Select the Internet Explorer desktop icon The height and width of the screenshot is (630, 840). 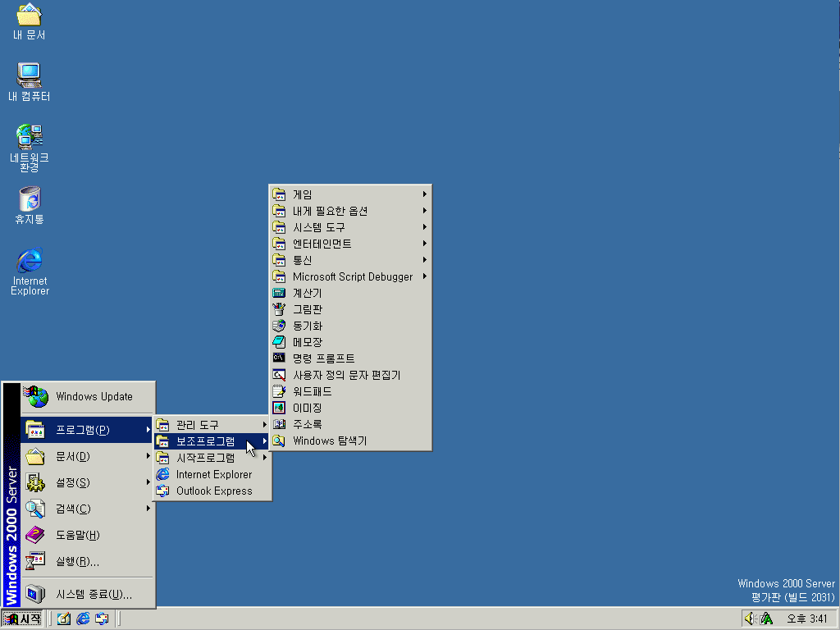(30, 271)
